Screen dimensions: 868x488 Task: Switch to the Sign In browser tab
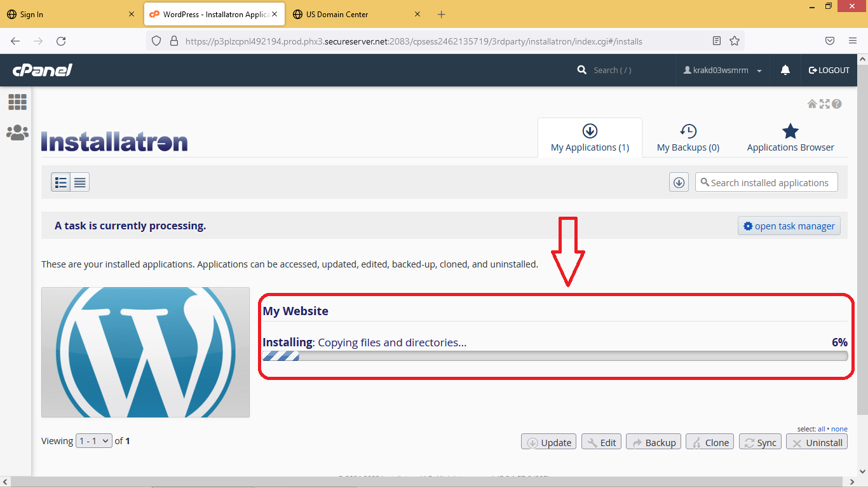70,14
